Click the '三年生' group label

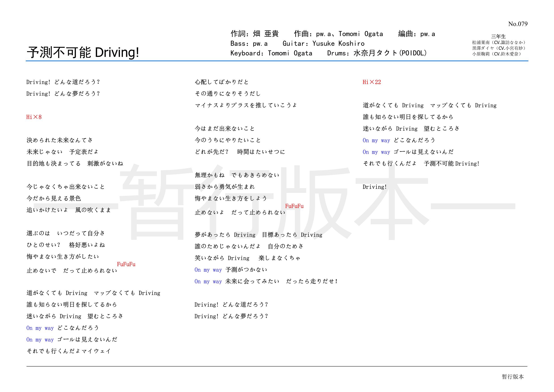[x=498, y=36]
